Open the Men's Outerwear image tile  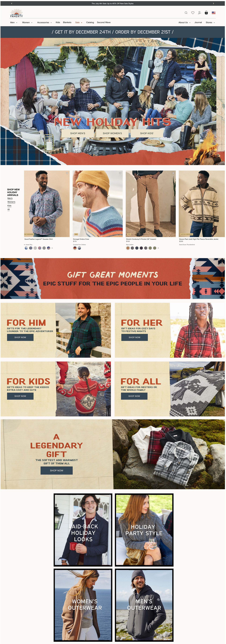coord(144,605)
